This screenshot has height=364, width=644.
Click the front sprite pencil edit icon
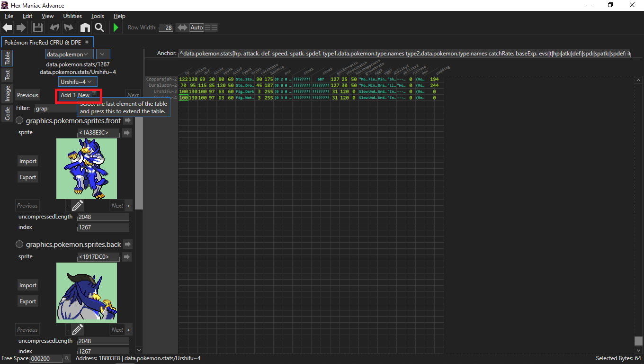pos(78,205)
